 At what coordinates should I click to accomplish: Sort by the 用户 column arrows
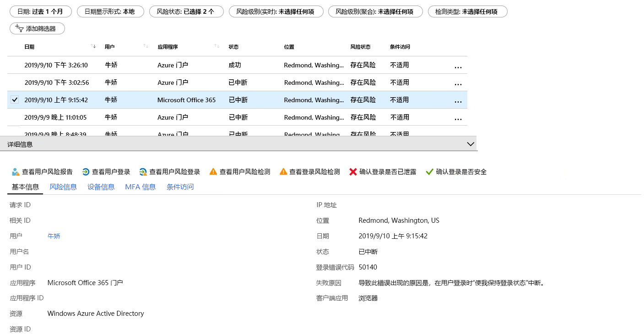coord(146,46)
